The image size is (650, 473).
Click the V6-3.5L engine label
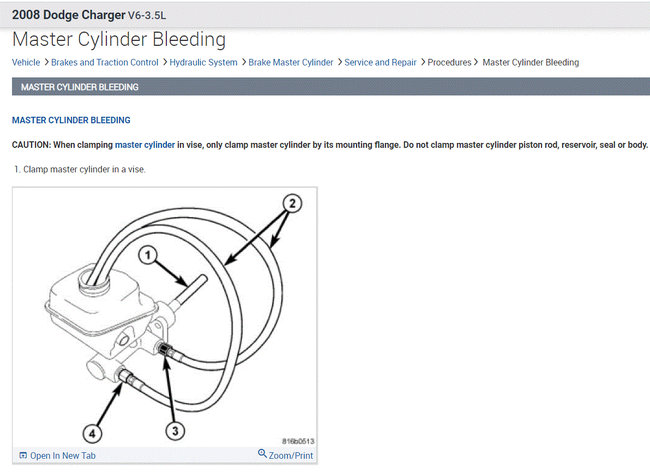(147, 16)
